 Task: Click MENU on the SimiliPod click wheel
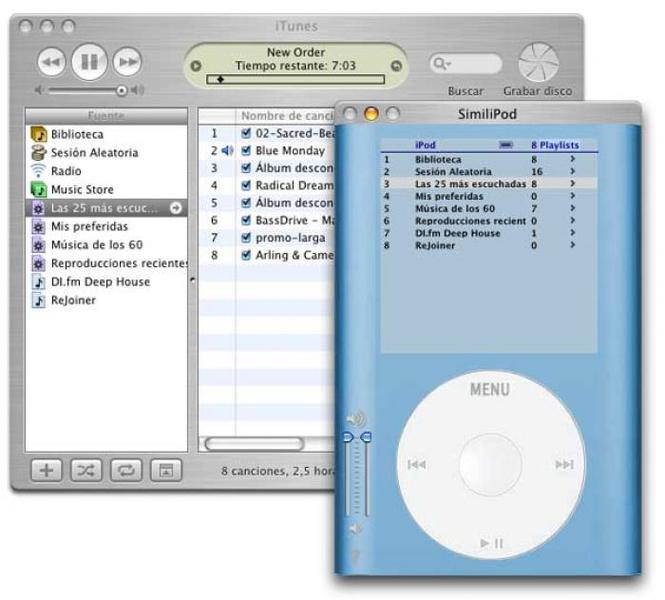click(x=489, y=389)
